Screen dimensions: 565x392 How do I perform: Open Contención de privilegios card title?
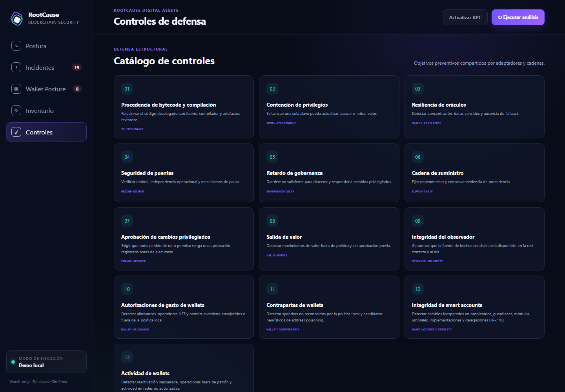point(297,105)
